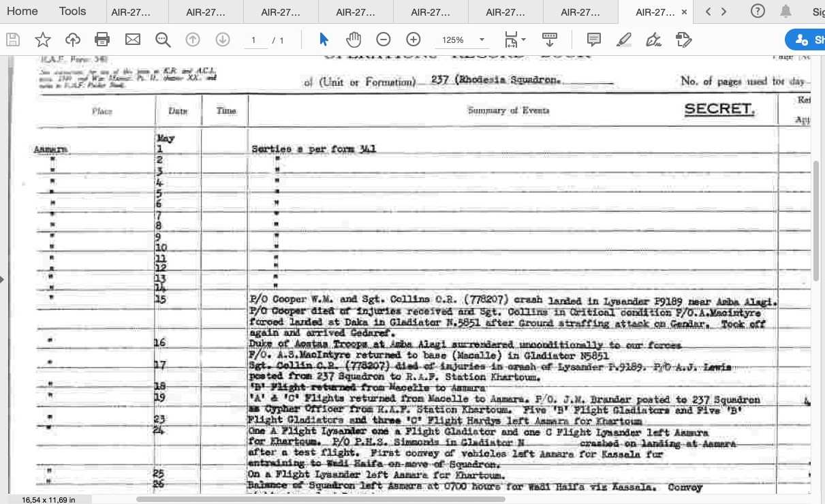Add a comment with the speech bubble tool

(594, 40)
